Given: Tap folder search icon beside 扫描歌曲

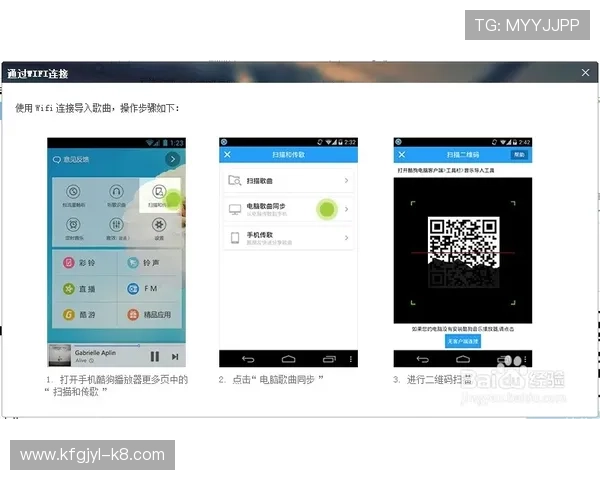Looking at the screenshot, I should click(235, 180).
